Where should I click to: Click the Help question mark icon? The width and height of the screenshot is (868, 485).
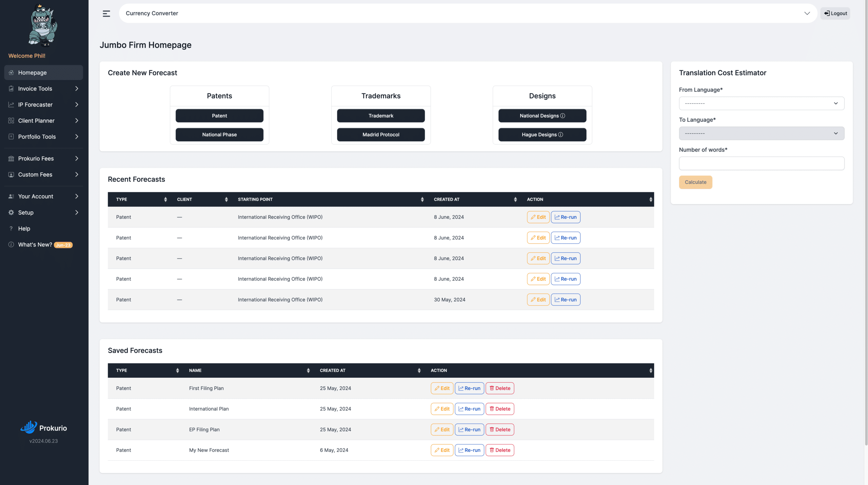pos(11,228)
